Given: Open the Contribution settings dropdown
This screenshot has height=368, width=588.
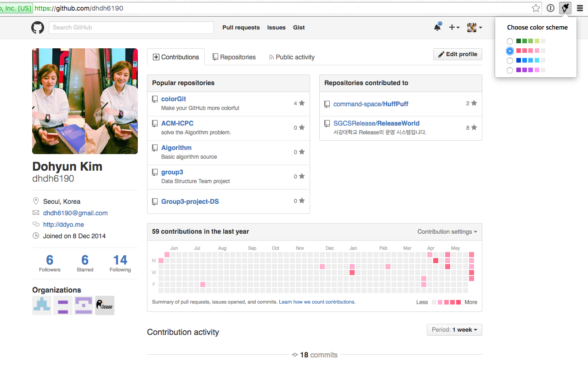Looking at the screenshot, I should click(447, 232).
